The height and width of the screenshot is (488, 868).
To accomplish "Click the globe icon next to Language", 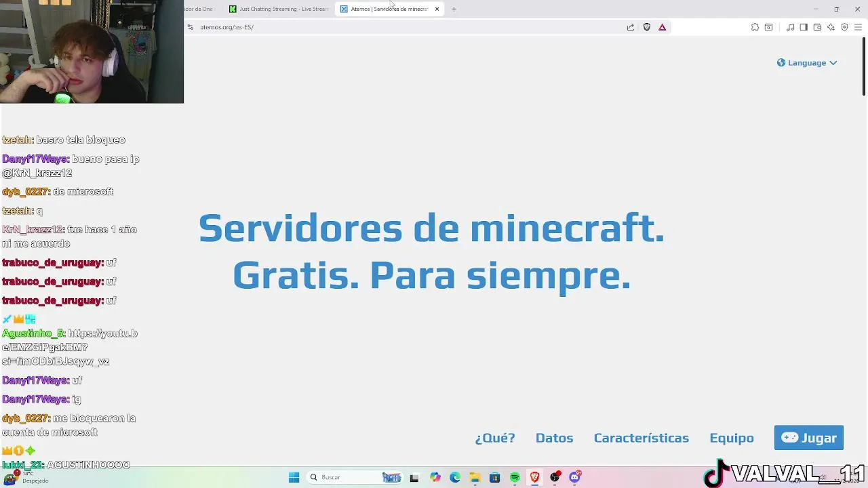I will [x=781, y=62].
